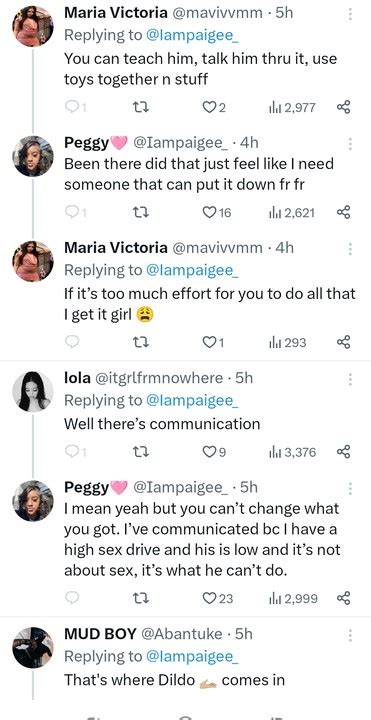The width and height of the screenshot is (371, 720).
Task: Open MUD BOY's avatar
Action: (x=33, y=647)
